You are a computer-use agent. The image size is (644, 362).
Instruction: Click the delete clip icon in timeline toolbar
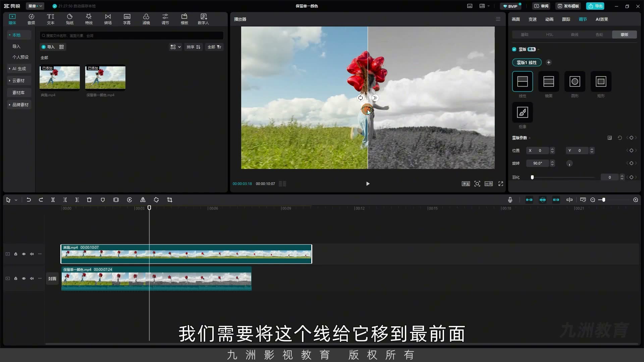89,200
